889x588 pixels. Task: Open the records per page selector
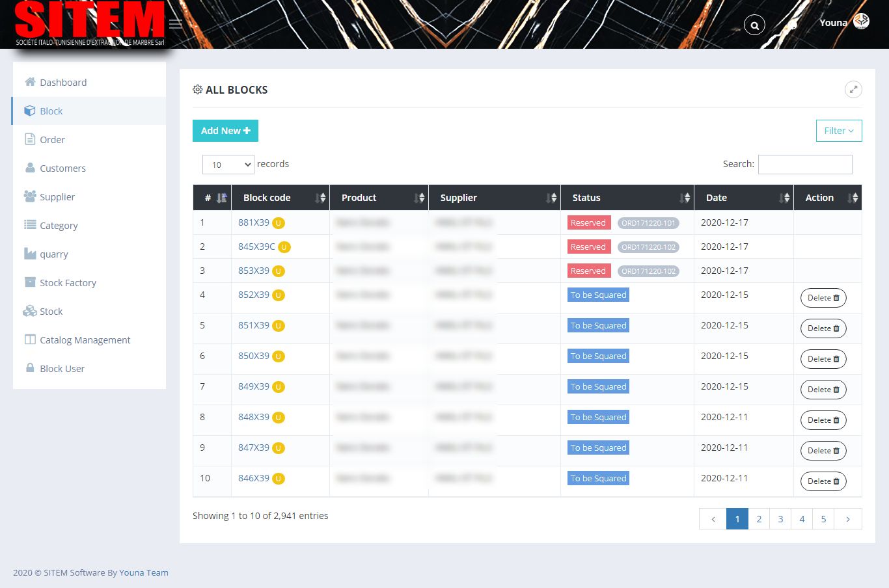pos(228,165)
